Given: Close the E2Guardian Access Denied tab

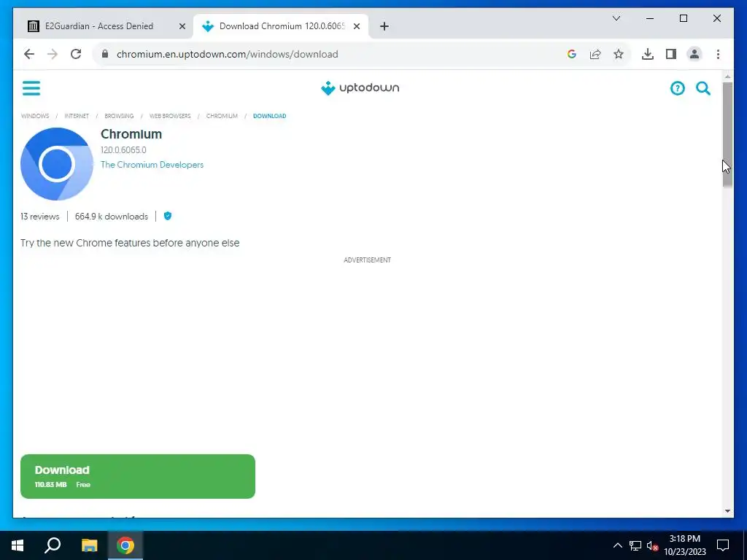Looking at the screenshot, I should click(182, 27).
